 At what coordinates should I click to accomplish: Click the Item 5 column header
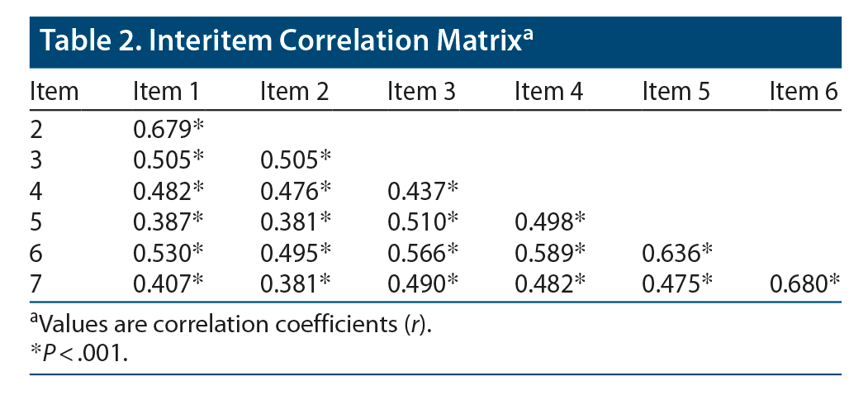point(676,91)
